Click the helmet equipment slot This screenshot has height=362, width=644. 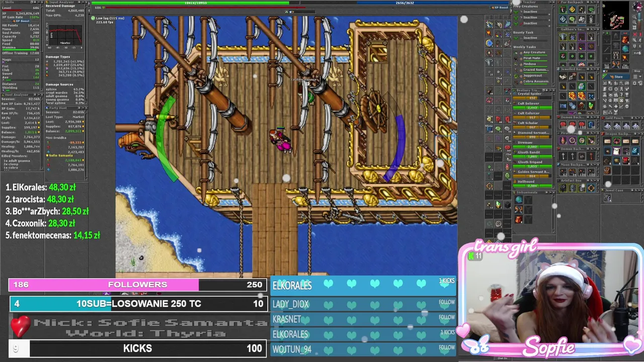[616, 36]
